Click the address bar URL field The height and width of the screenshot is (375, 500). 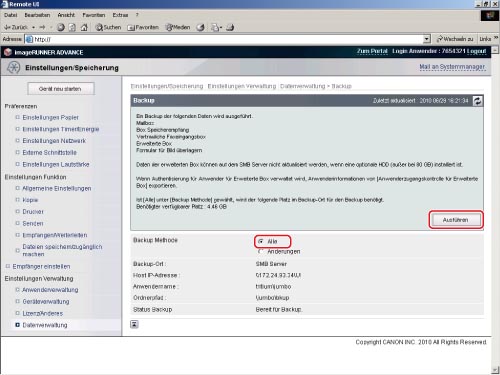(x=224, y=39)
